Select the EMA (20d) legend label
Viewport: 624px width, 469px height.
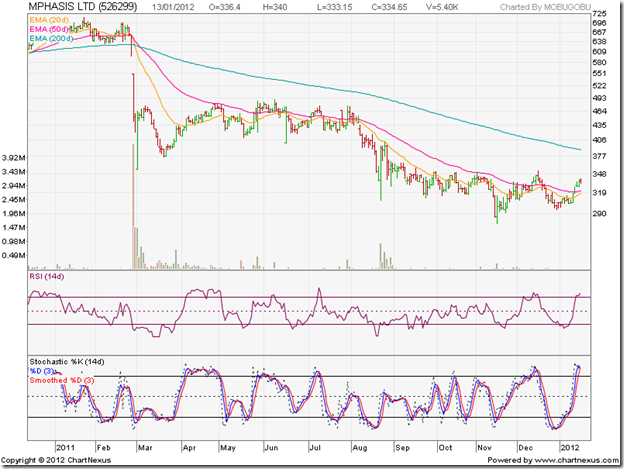pyautogui.click(x=48, y=19)
